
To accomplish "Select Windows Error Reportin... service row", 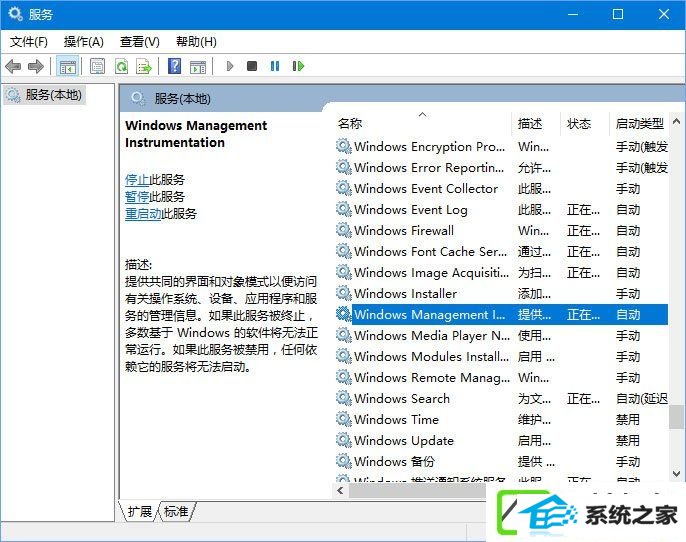I will click(x=501, y=167).
